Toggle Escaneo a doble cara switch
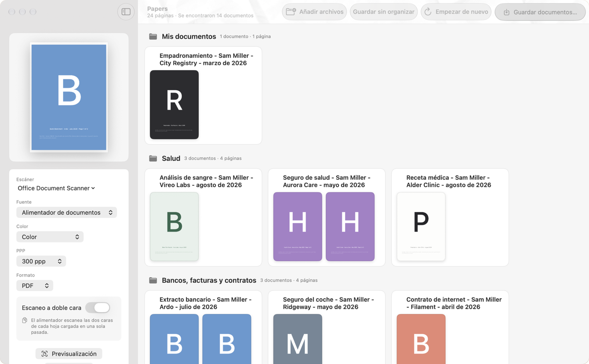This screenshot has height=364, width=589. (98, 308)
